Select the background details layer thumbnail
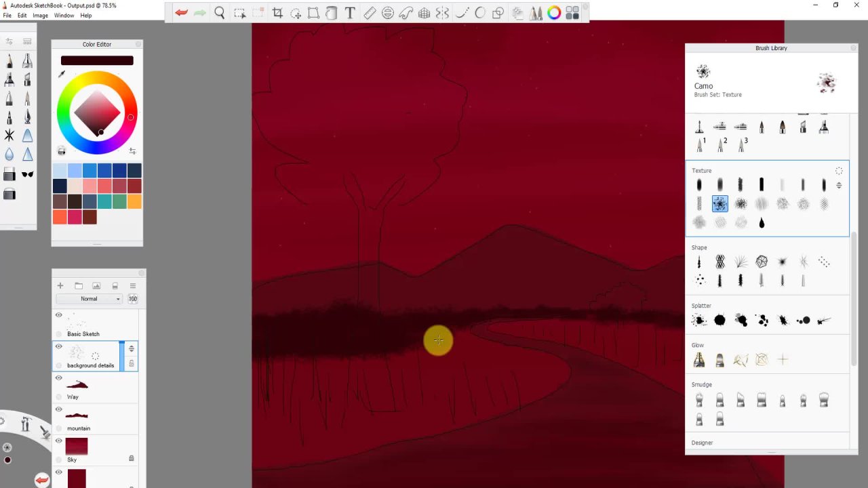 [77, 352]
